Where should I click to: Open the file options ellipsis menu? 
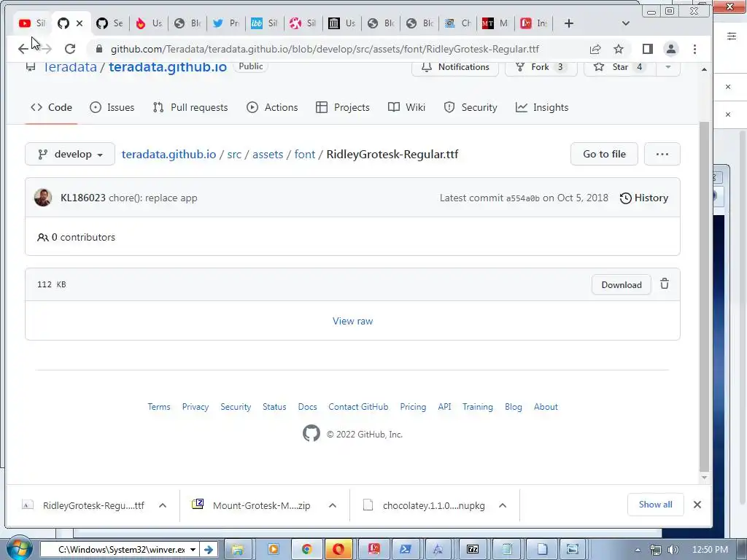pos(662,155)
